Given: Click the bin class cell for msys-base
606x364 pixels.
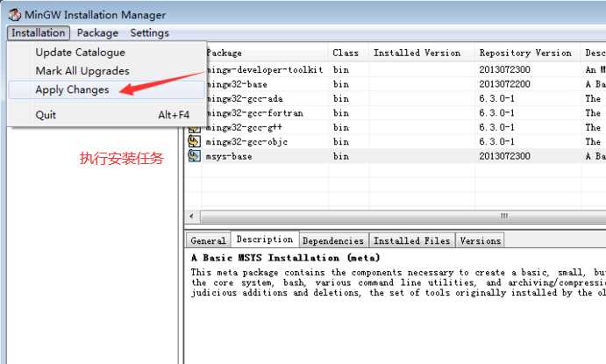Looking at the screenshot, I should (341, 156).
